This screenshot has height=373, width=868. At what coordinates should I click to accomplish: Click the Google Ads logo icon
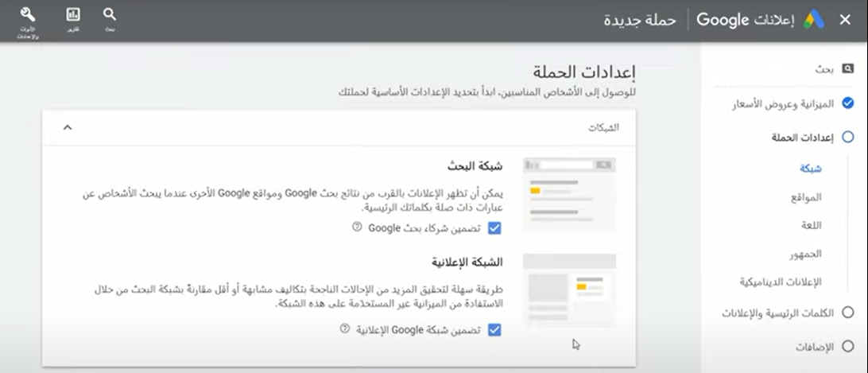[814, 20]
